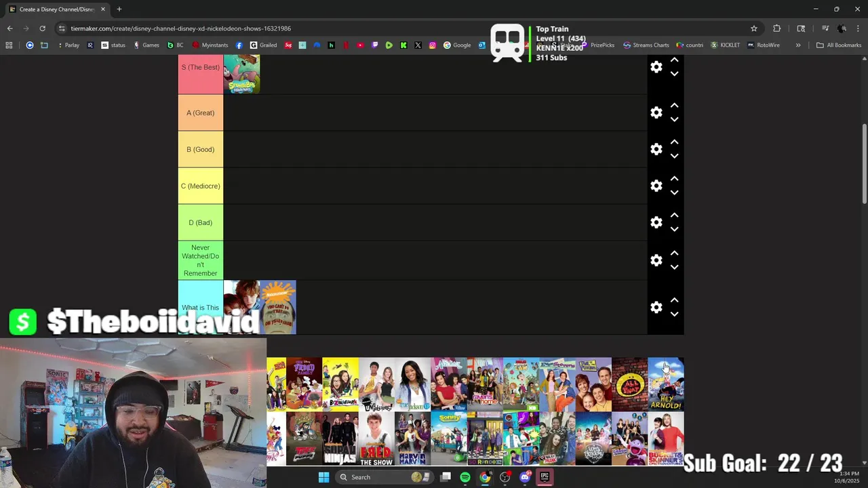868x488 pixels.
Task: Expand the All Bookmarks folder
Action: (839, 45)
